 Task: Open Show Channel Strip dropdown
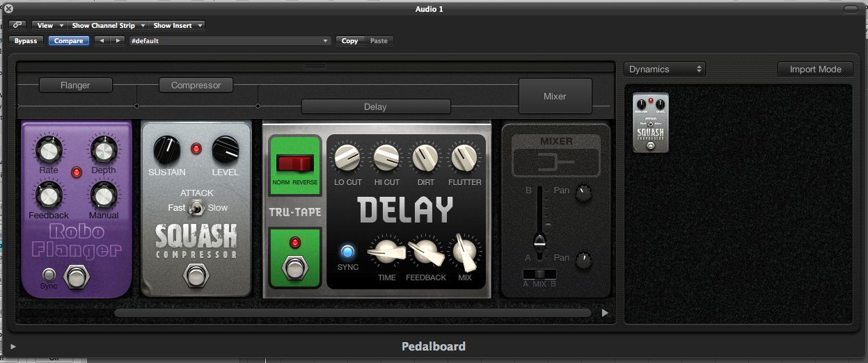point(107,26)
